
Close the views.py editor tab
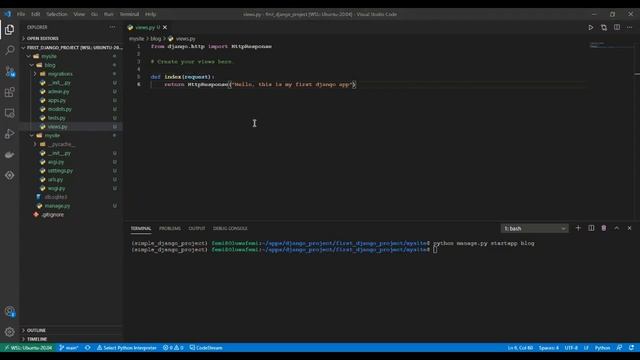pos(165,27)
